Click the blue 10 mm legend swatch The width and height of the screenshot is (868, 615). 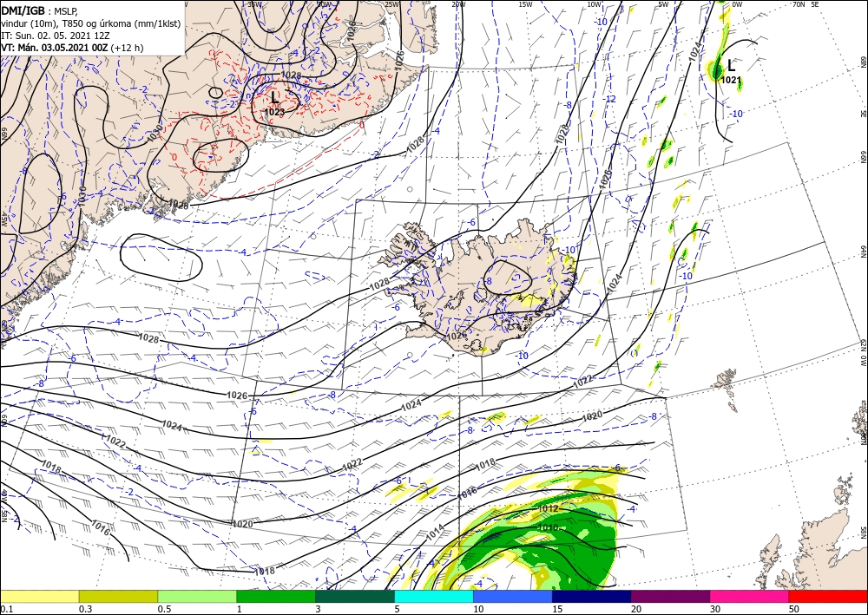pos(513,596)
